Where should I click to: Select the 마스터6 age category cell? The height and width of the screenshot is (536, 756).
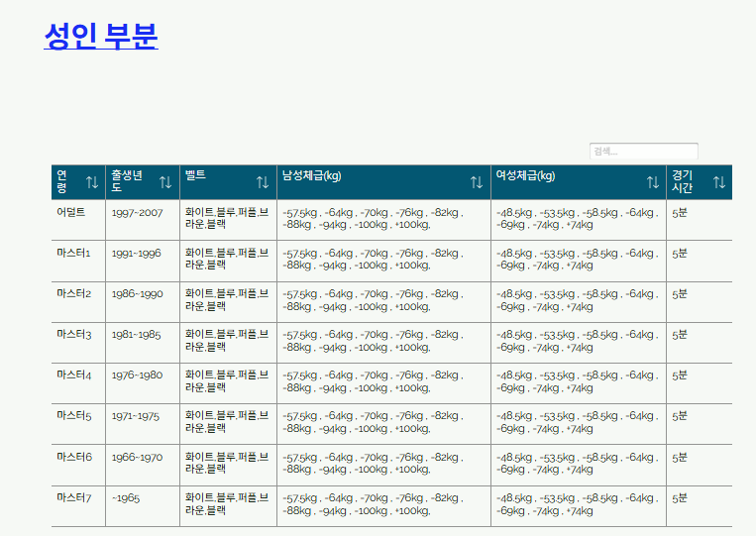coord(74,456)
